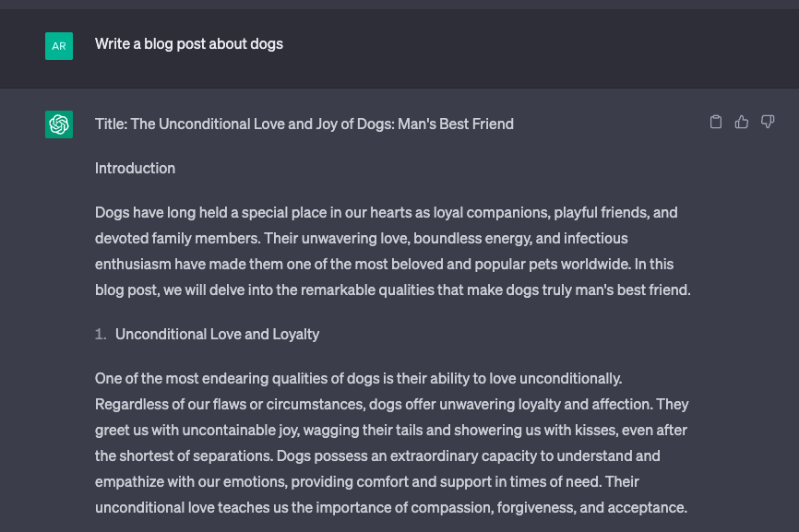Click the line starting 'the shortest of separations'
The image size is (799, 532).
coord(377,456)
